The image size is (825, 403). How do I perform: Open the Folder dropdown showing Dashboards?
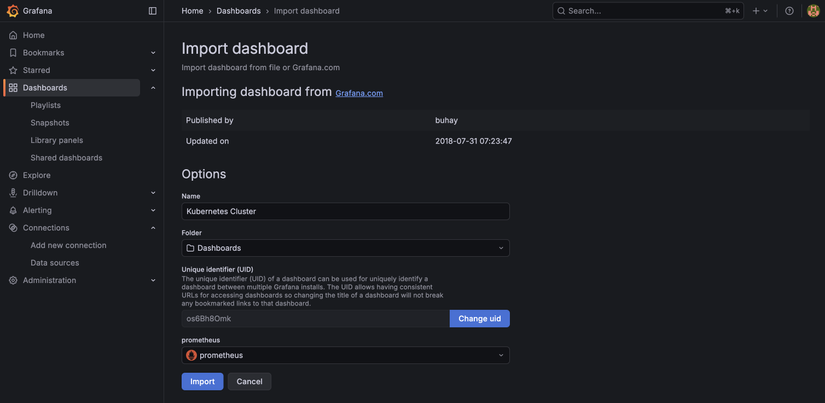point(346,248)
